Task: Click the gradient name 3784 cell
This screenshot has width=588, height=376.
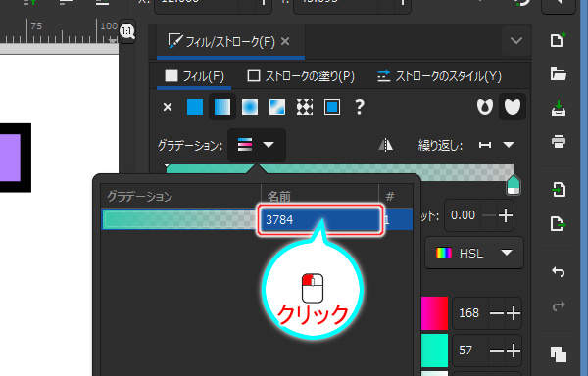Action: coord(320,219)
